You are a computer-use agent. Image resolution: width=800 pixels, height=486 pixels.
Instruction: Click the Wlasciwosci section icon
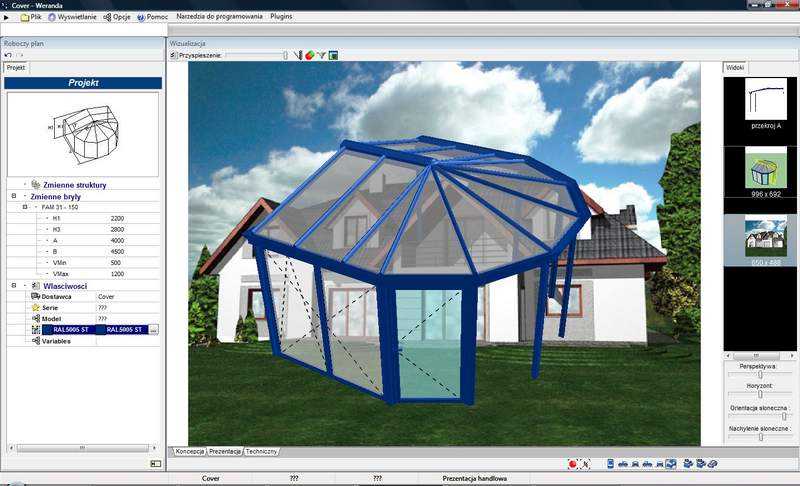point(35,286)
